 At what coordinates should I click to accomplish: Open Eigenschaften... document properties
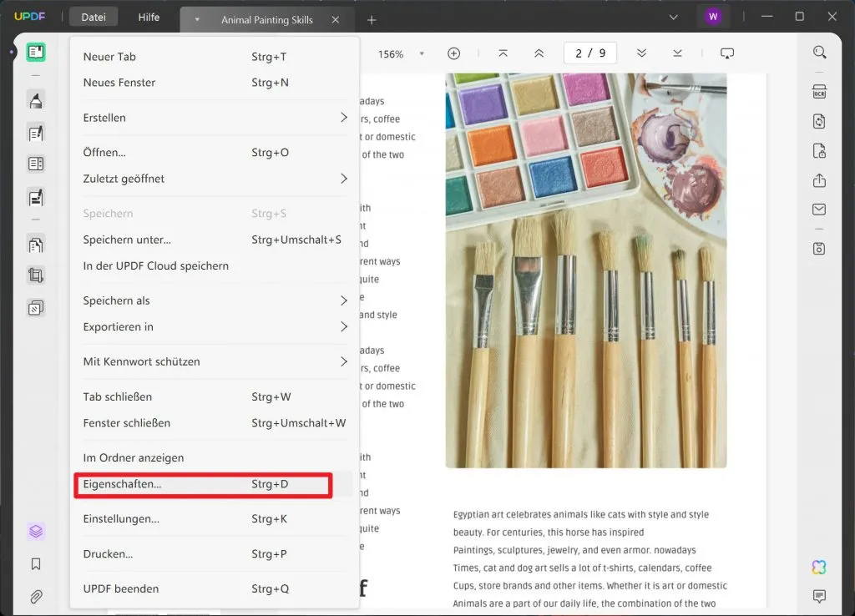[x=215, y=484]
